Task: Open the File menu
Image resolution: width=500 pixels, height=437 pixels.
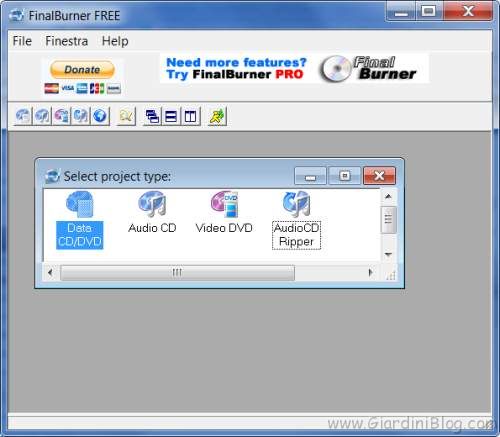Action: [x=22, y=41]
